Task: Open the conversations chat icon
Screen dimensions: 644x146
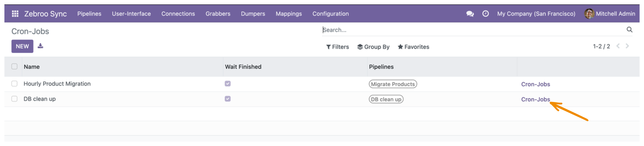Action: pos(470,14)
